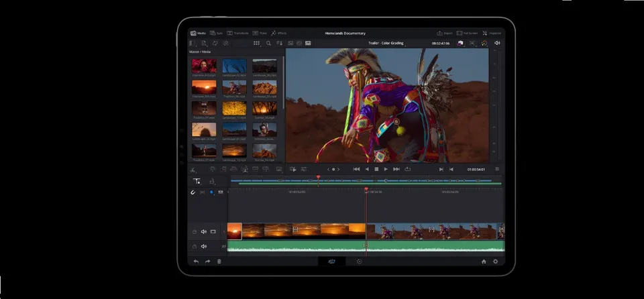The width and height of the screenshot is (644, 299).
Task: Open project settings gear icon
Action: pyautogui.click(x=495, y=261)
